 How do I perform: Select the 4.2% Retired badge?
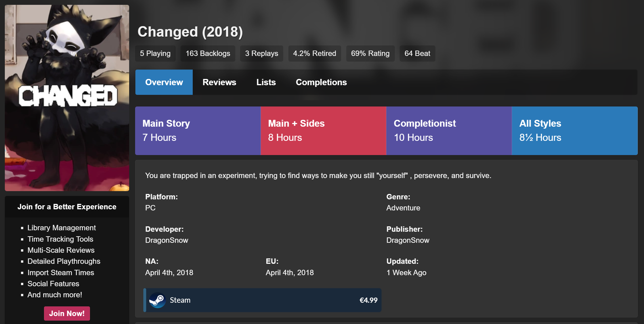pyautogui.click(x=314, y=53)
